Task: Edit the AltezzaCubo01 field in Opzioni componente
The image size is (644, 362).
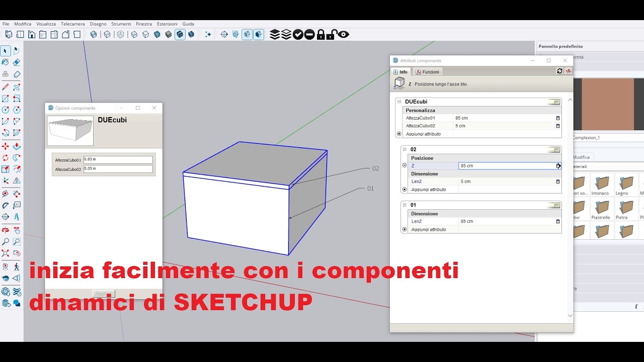Action: 118,160
